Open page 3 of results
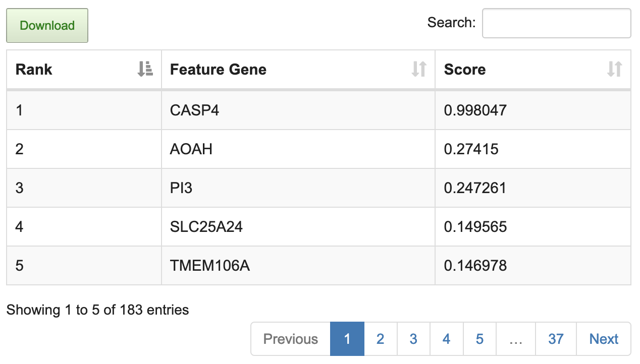The width and height of the screenshot is (640, 364). [x=413, y=339]
